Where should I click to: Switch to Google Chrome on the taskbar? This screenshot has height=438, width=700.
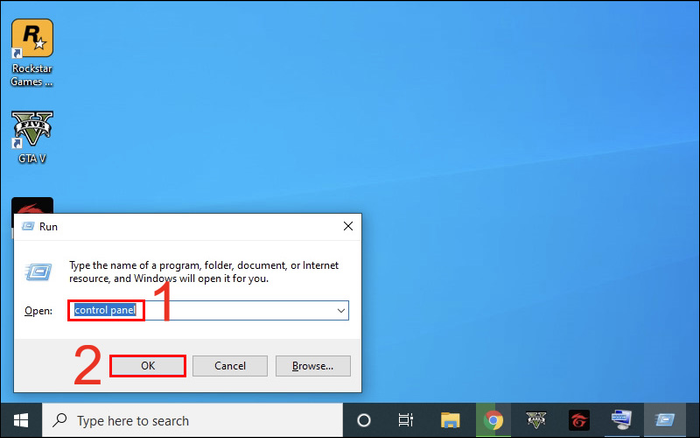pyautogui.click(x=493, y=420)
